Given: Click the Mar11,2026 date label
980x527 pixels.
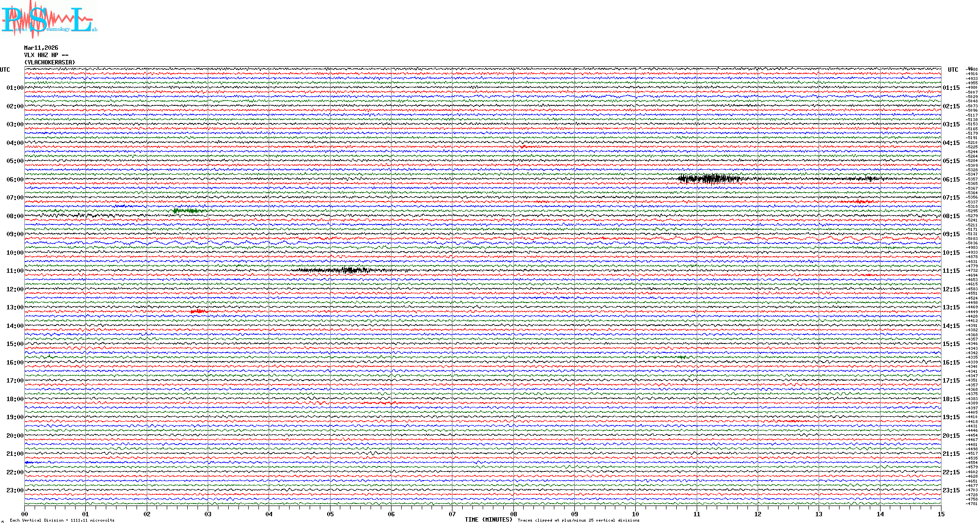Looking at the screenshot, I should tap(41, 48).
